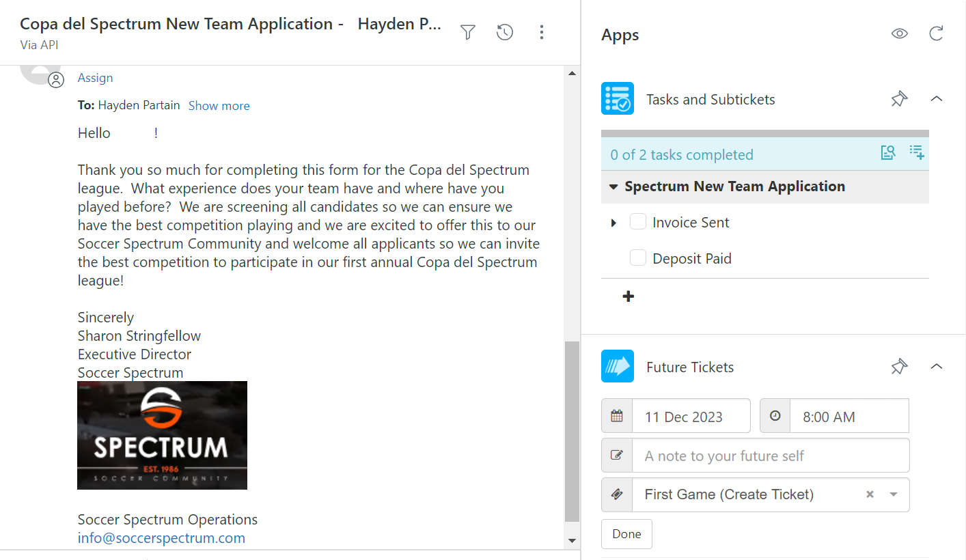The width and height of the screenshot is (966, 560).
Task: Collapse Spectrum New Team Application group
Action: click(x=613, y=187)
